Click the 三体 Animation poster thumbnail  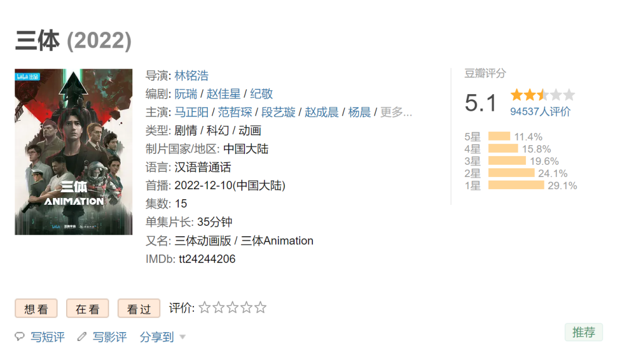click(x=74, y=152)
